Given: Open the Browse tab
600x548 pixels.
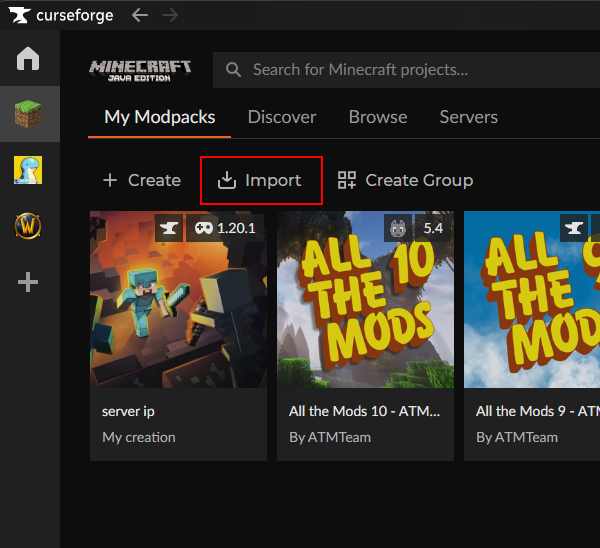Looking at the screenshot, I should [378, 117].
